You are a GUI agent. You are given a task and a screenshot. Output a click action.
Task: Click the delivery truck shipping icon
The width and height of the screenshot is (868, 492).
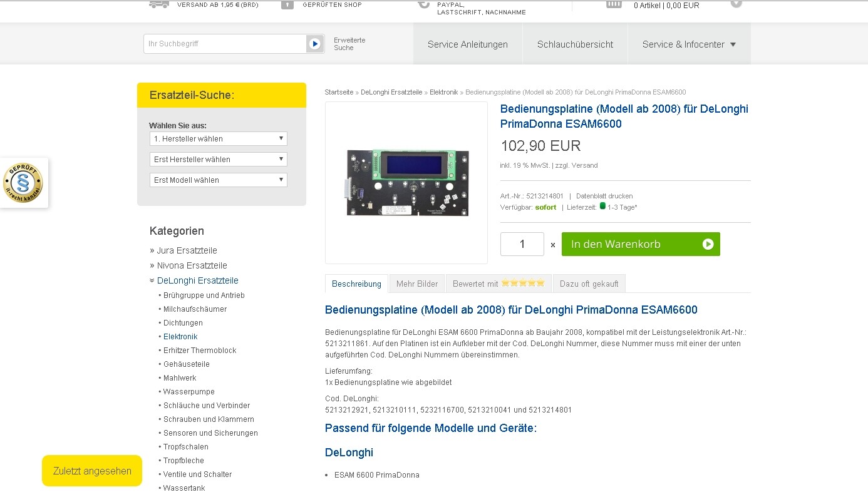coord(158,4)
